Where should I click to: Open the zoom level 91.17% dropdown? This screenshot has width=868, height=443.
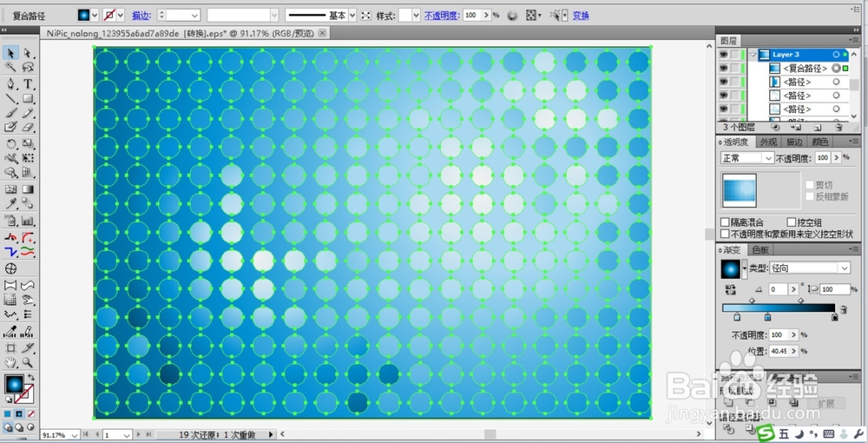pos(74,435)
